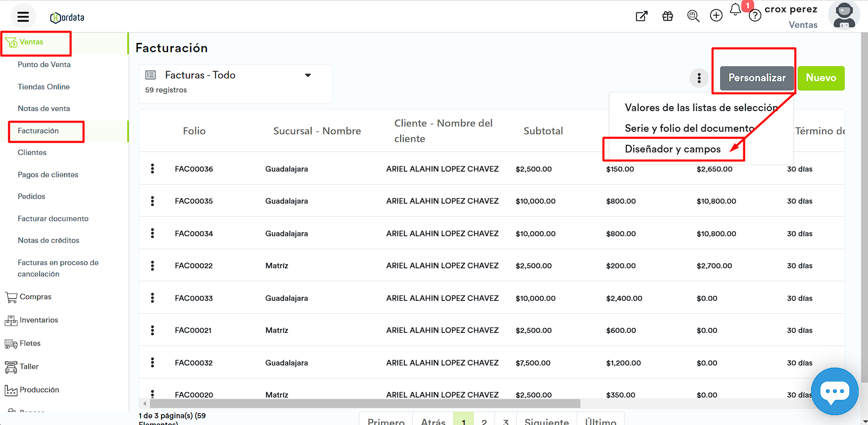Open row options for FAC00036
The image size is (868, 425).
[152, 169]
